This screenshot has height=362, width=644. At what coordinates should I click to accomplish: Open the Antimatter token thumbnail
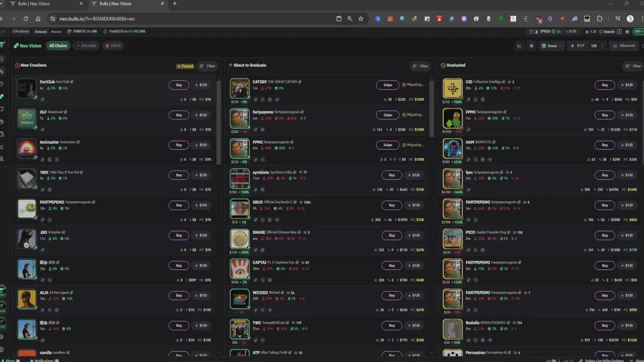click(x=27, y=149)
